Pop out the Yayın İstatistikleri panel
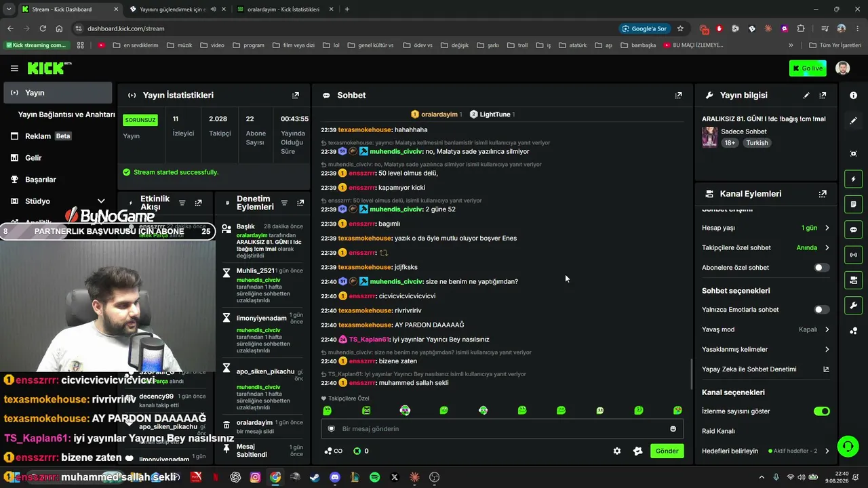The width and height of the screenshot is (868, 488). 296,96
